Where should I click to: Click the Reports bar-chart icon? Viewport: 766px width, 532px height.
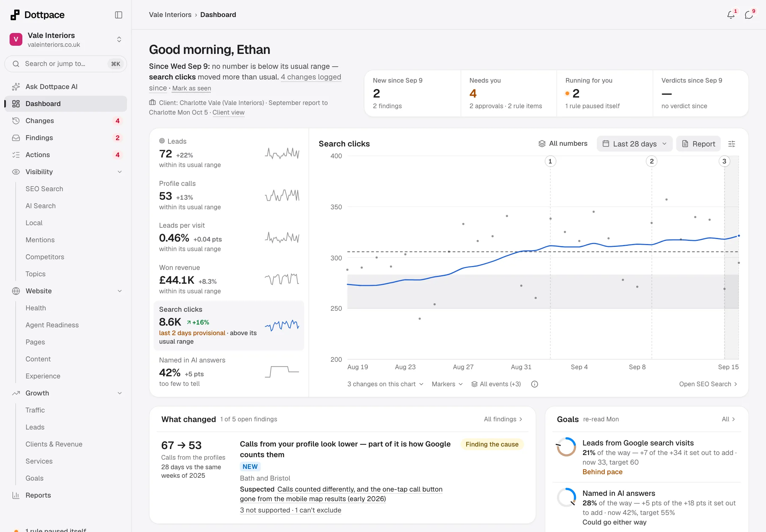point(16,495)
